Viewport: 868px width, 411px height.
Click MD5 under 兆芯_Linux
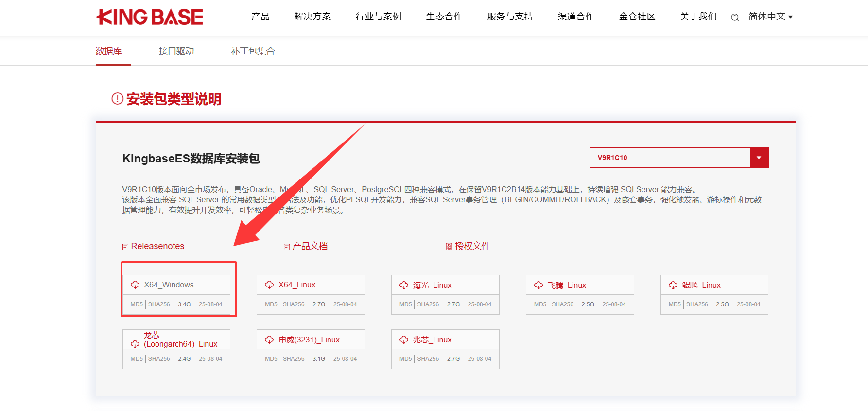(406, 359)
